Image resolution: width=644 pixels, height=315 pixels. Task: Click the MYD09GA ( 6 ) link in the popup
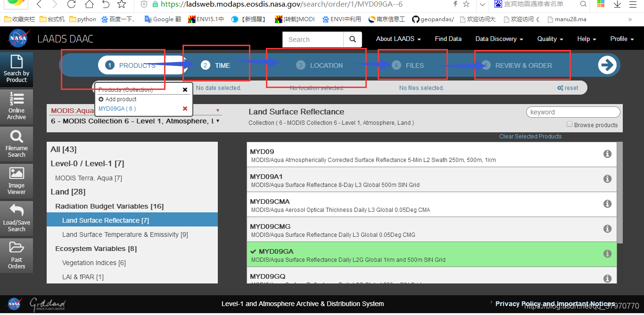click(x=117, y=109)
